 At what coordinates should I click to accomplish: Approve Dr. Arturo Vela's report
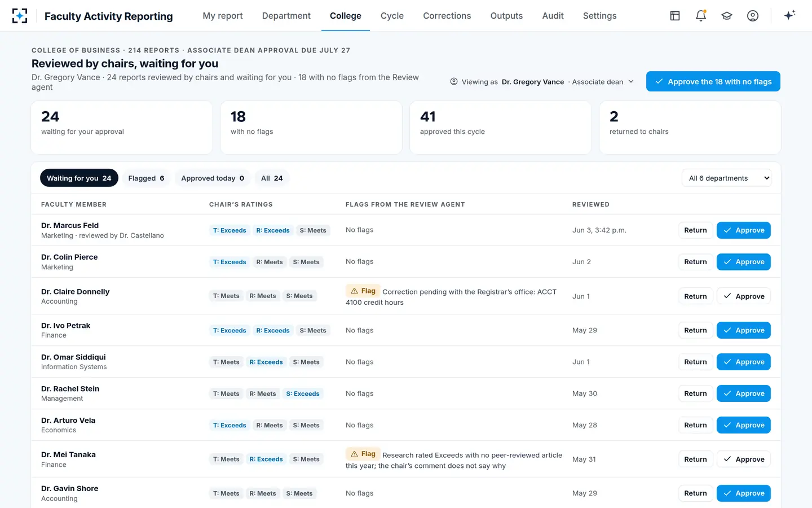[x=744, y=425]
